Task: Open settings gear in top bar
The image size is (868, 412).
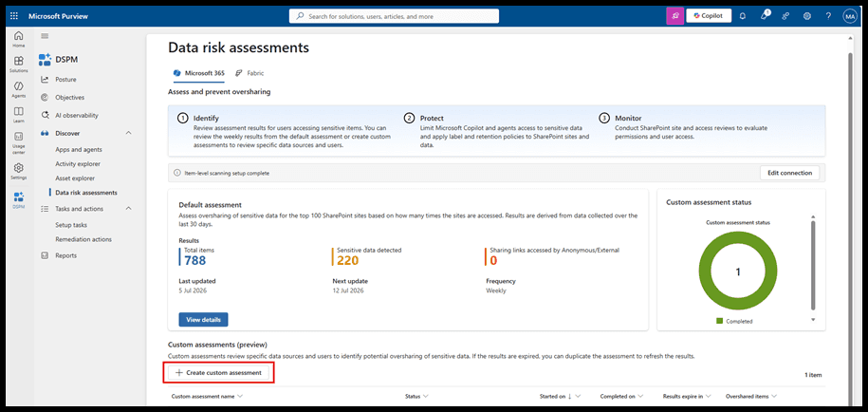Action: 807,16
